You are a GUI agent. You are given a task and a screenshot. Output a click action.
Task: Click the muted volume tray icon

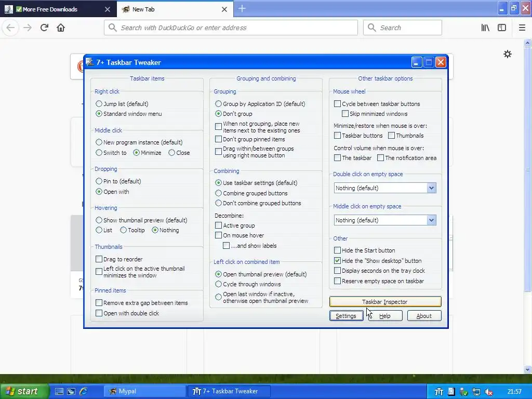click(489, 392)
